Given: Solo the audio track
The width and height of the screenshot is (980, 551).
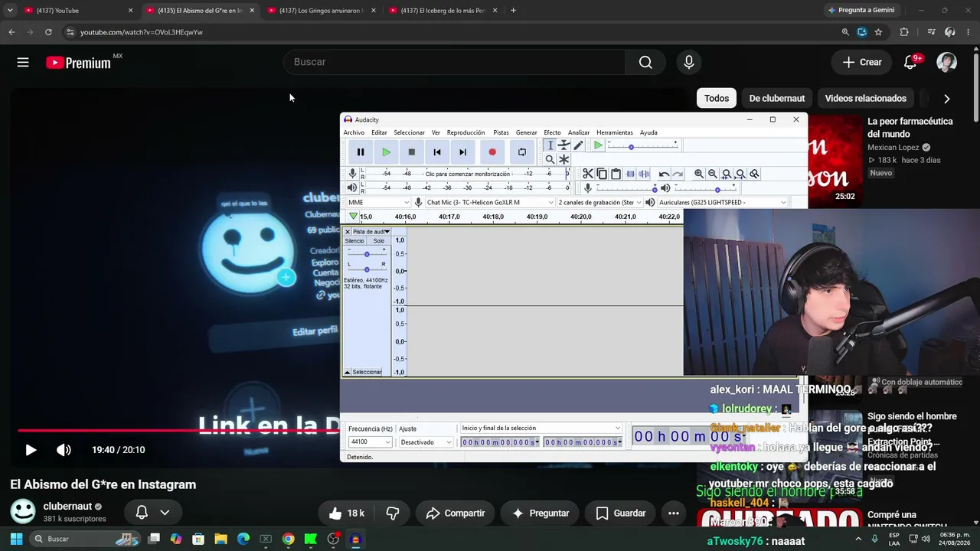Looking at the screenshot, I should 379,241.
